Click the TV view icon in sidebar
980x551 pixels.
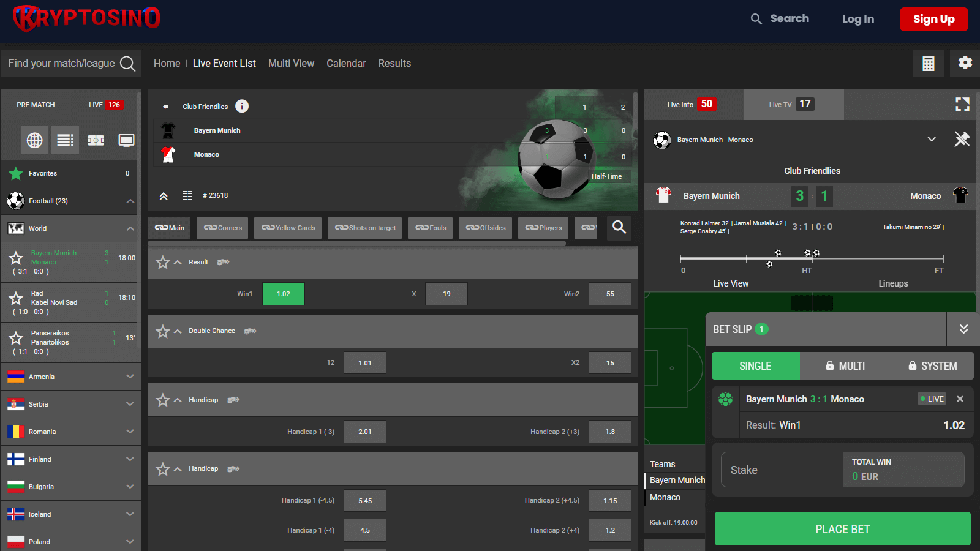point(126,140)
